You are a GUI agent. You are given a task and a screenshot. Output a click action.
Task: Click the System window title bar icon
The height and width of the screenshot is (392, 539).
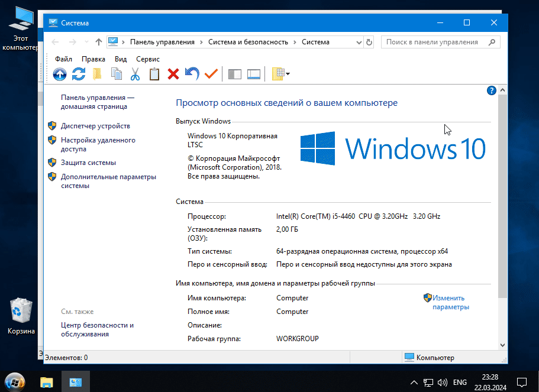(53, 22)
